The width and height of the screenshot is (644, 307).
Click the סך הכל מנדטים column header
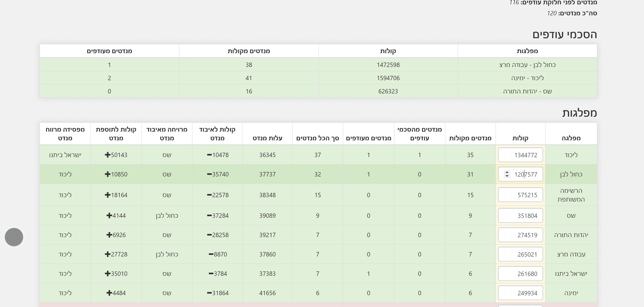tap(318, 138)
